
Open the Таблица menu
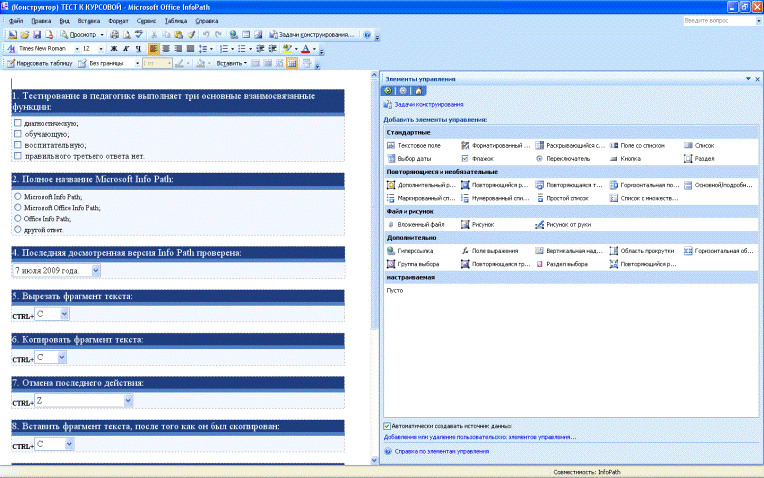pos(175,20)
